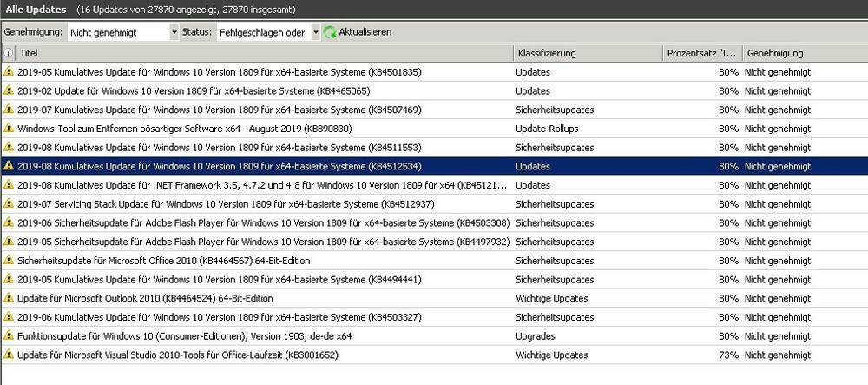Click warning icon for KB4465065 update row
This screenshot has width=868, height=385.
(9, 90)
